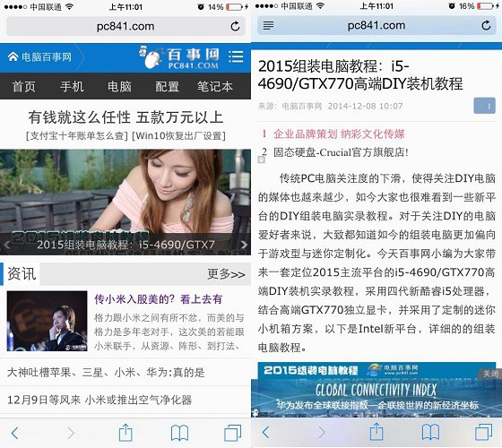Image resolution: width=502 pixels, height=448 pixels.
Task: Select 配置 navigation tab
Action: pyautogui.click(x=167, y=86)
